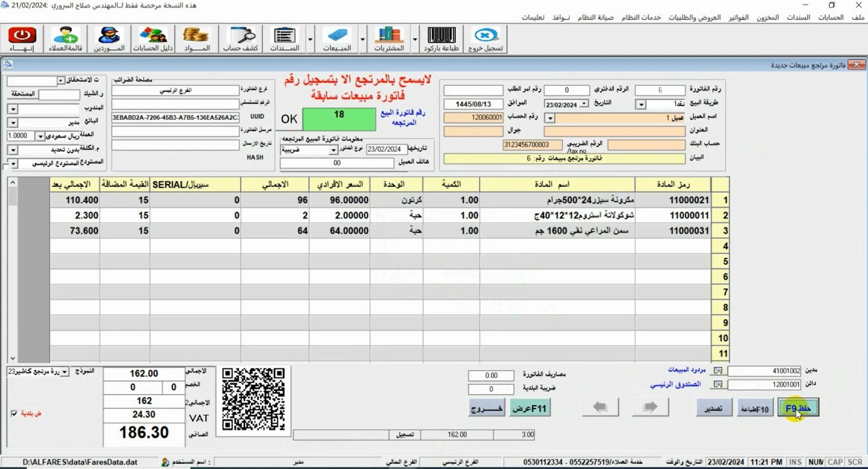
Task: Toggle checkbox beside main warehouse field
Action: pyautogui.click(x=5, y=166)
